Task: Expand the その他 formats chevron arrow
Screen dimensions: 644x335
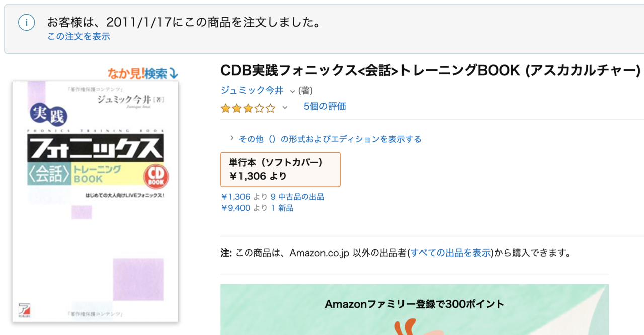Action: [x=232, y=138]
